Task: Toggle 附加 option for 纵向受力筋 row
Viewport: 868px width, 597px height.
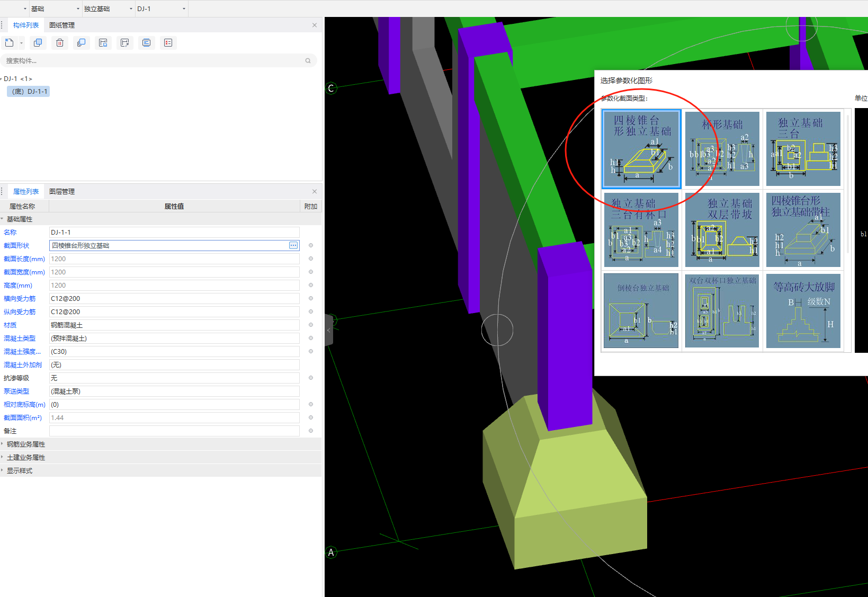Action: tap(311, 311)
